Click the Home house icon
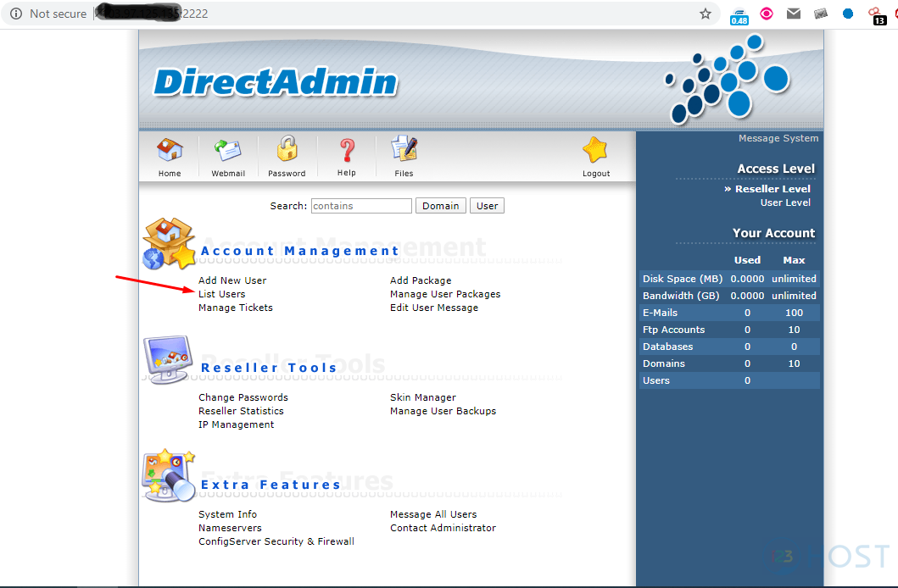 point(170,150)
